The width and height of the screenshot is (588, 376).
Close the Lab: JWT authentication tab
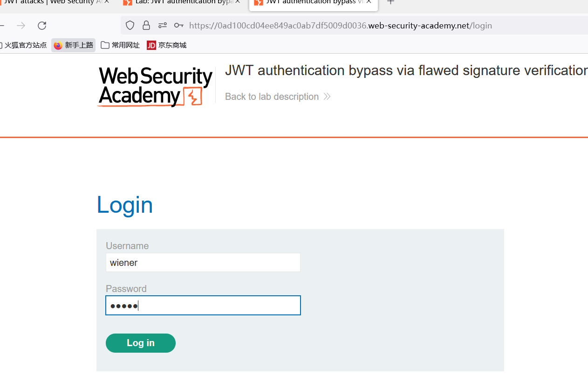pos(238,2)
